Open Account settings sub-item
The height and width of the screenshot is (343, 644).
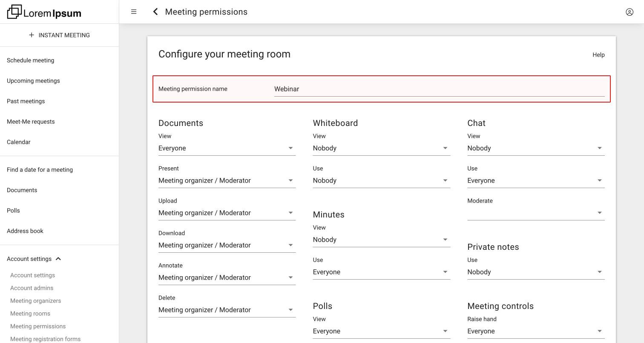[x=32, y=275]
